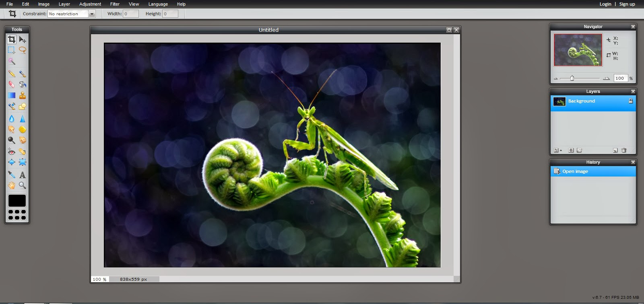This screenshot has height=304, width=644.
Task: Select the Lasso tool
Action: [x=23, y=50]
